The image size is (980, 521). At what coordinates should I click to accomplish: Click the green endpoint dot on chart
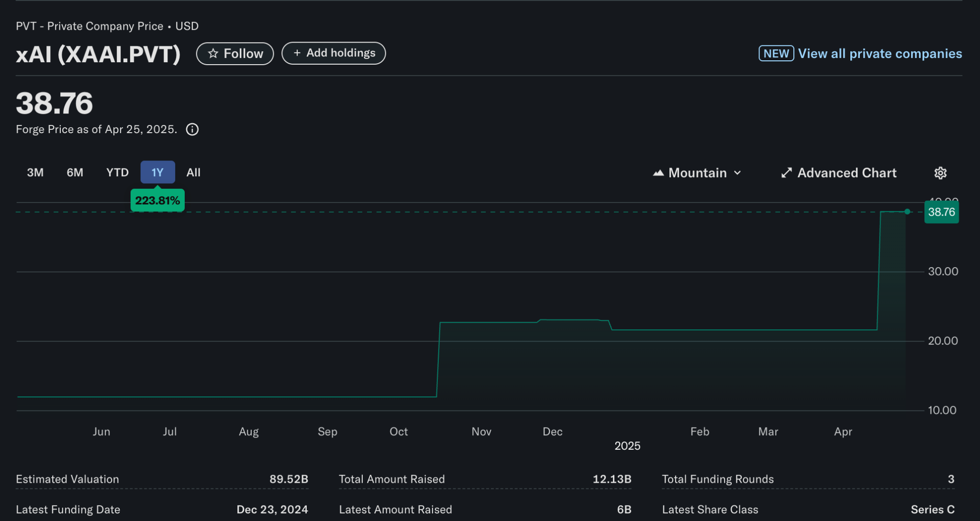tap(907, 212)
